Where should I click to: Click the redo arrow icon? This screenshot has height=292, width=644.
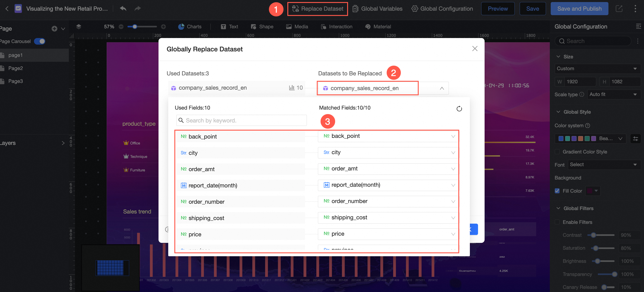(x=137, y=9)
